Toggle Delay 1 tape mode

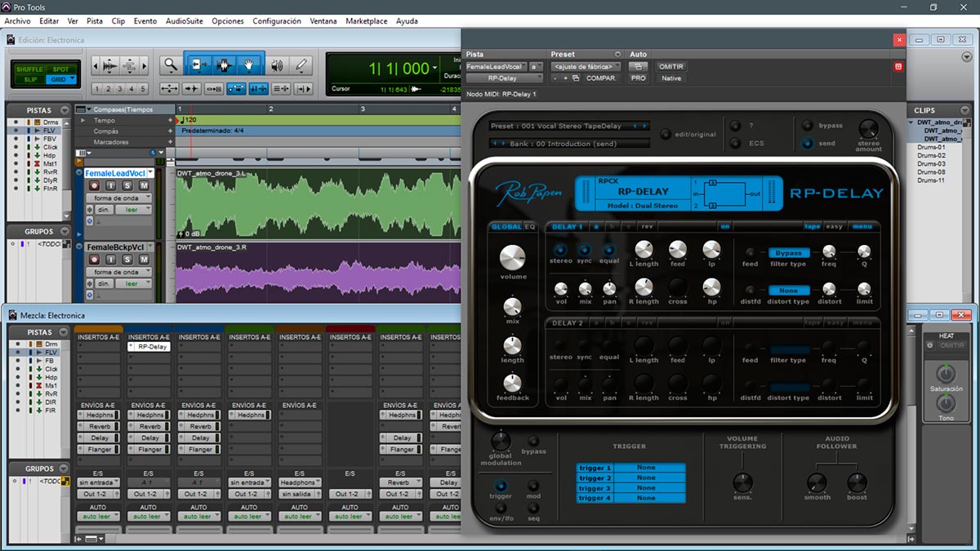[813, 226]
